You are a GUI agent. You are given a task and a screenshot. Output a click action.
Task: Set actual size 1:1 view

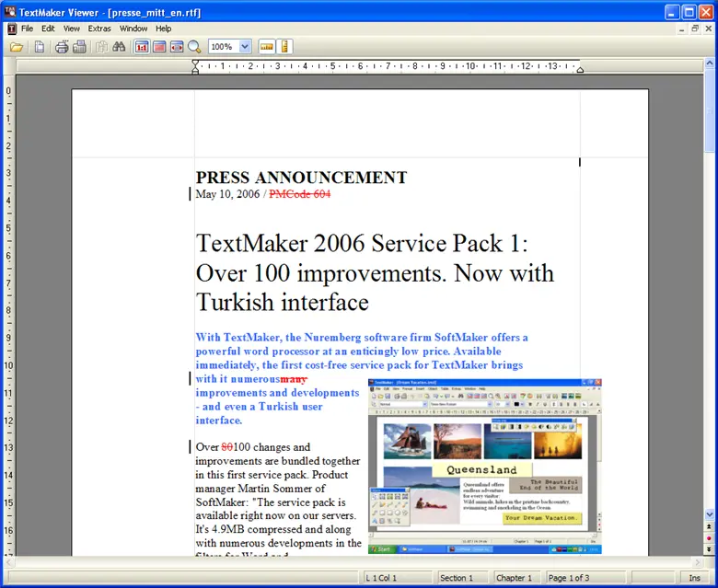[142, 47]
